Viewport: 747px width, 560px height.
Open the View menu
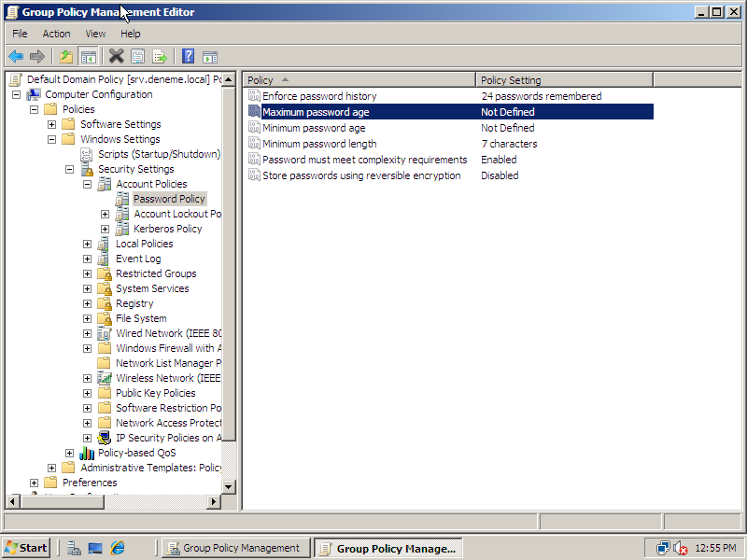point(95,34)
